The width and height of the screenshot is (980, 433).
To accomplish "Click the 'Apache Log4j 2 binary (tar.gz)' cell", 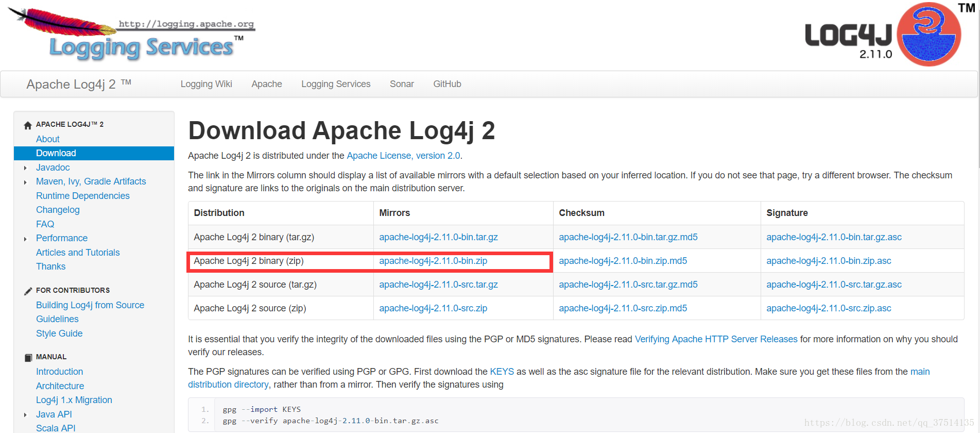I will coord(281,237).
